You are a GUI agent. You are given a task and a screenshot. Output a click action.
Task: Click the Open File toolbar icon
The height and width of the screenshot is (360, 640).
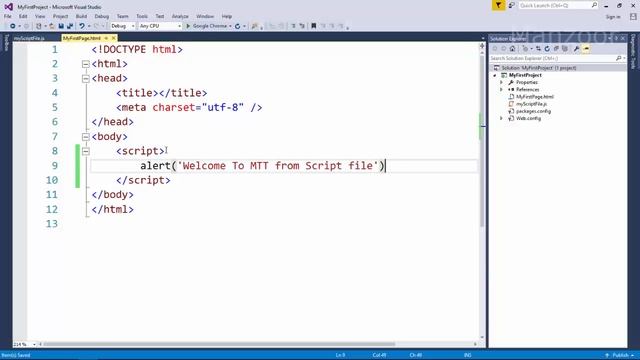(52, 26)
